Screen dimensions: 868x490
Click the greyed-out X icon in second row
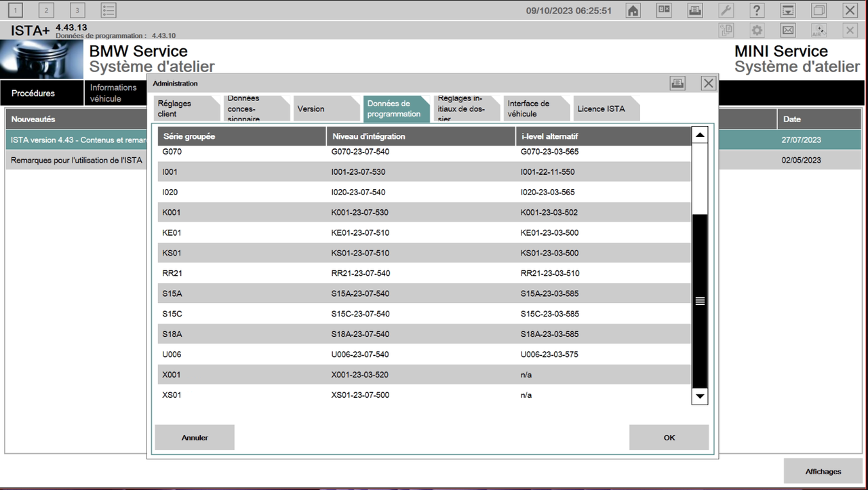pyautogui.click(x=850, y=30)
